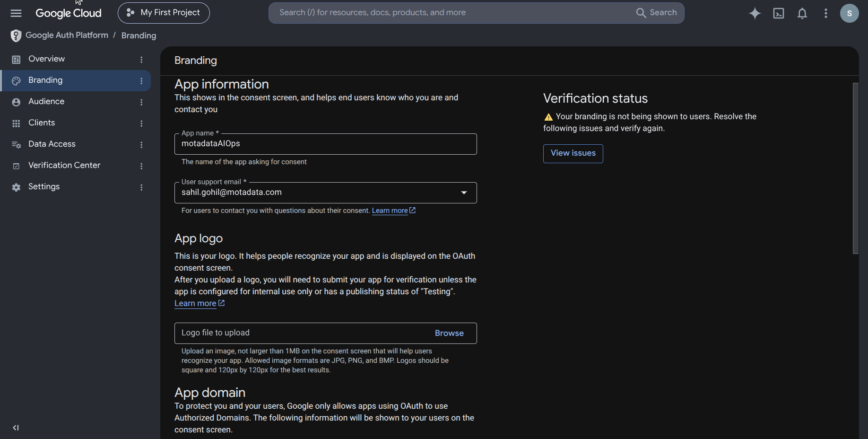
Task: Open Audience in the sidebar
Action: pos(46,101)
